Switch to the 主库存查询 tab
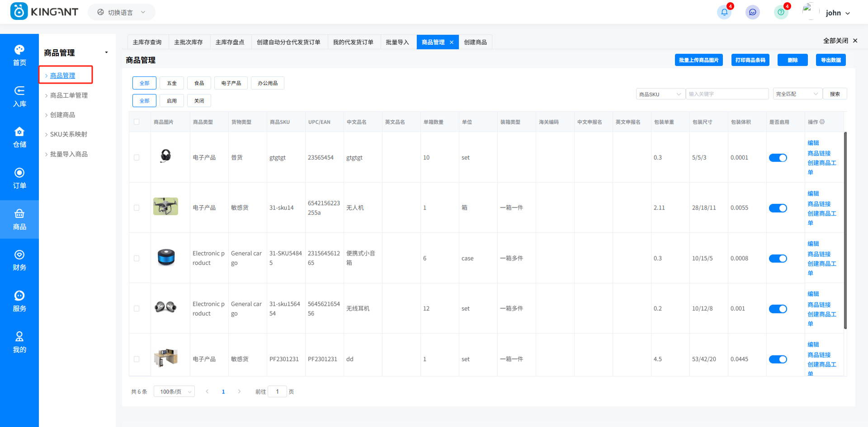This screenshot has height=427, width=868. pos(147,42)
